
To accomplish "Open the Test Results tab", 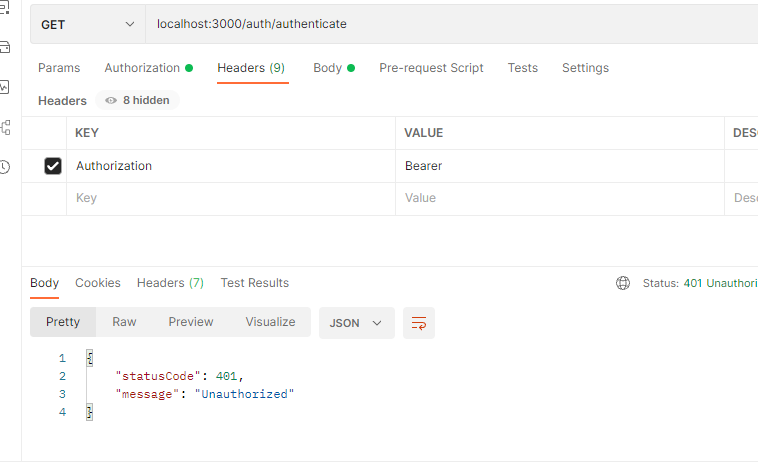I will (255, 283).
